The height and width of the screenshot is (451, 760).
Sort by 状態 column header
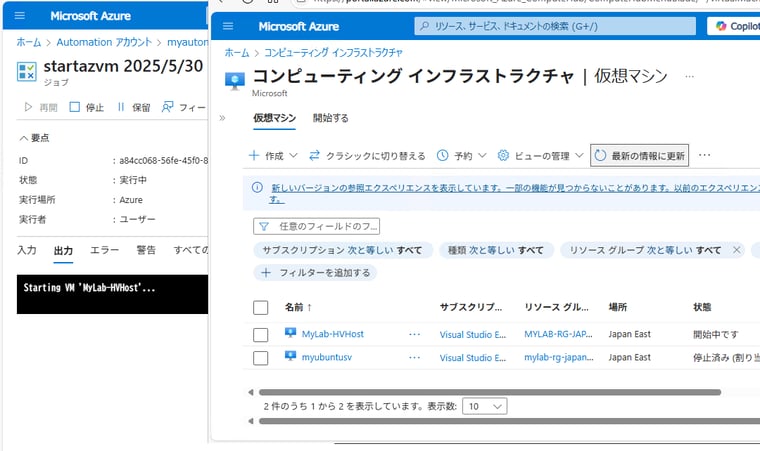[702, 307]
